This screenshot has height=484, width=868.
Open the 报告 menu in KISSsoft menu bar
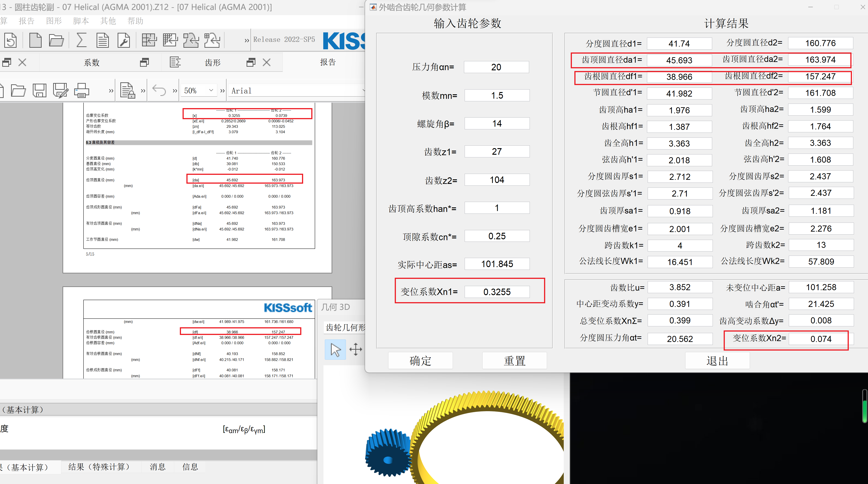27,21
